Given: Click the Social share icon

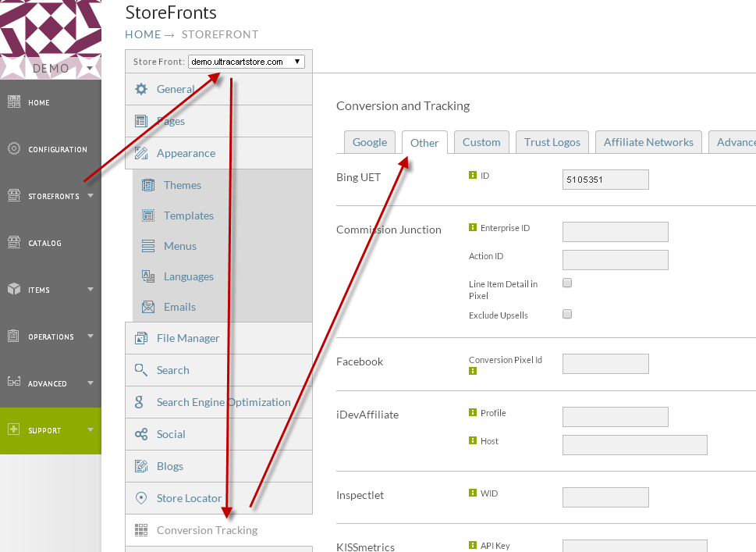Looking at the screenshot, I should click(140, 434).
